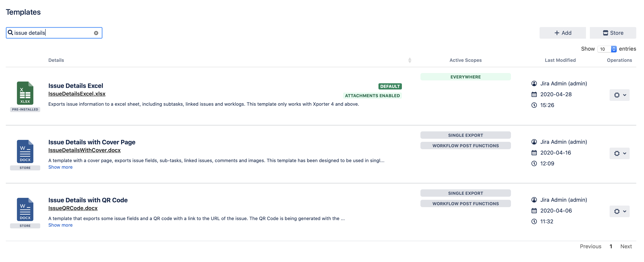The image size is (644, 262).
Task: Clear the search field with the X icon
Action: [96, 33]
